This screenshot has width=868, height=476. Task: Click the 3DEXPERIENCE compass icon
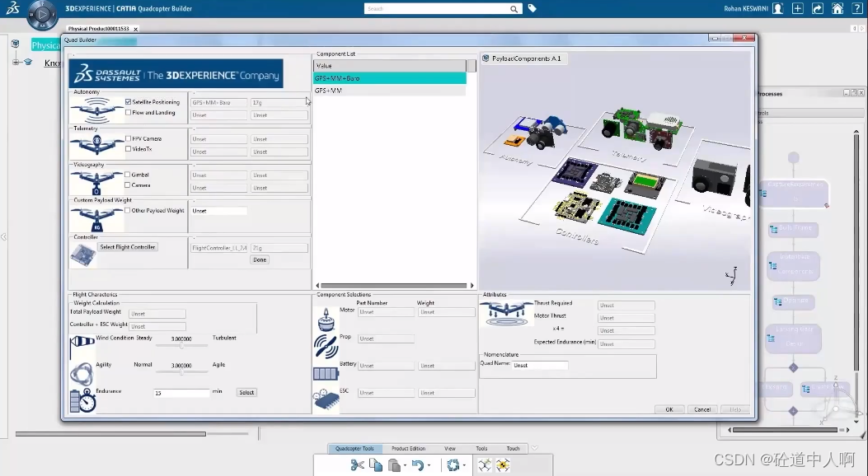tap(42, 14)
